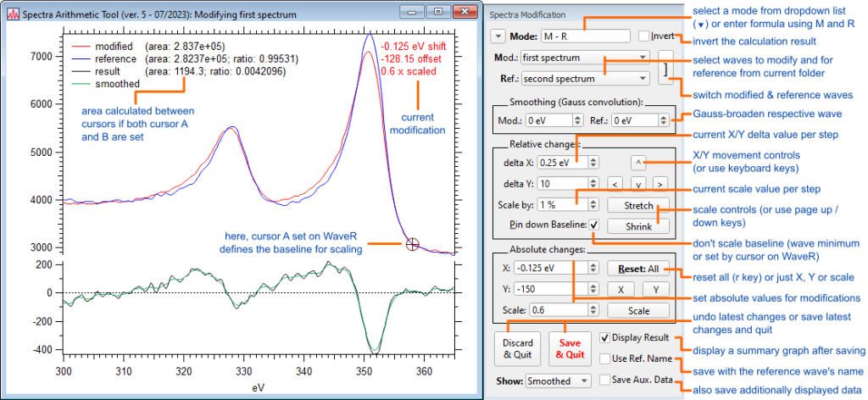Click the reset Scale button
The image size is (868, 400).
[638, 310]
